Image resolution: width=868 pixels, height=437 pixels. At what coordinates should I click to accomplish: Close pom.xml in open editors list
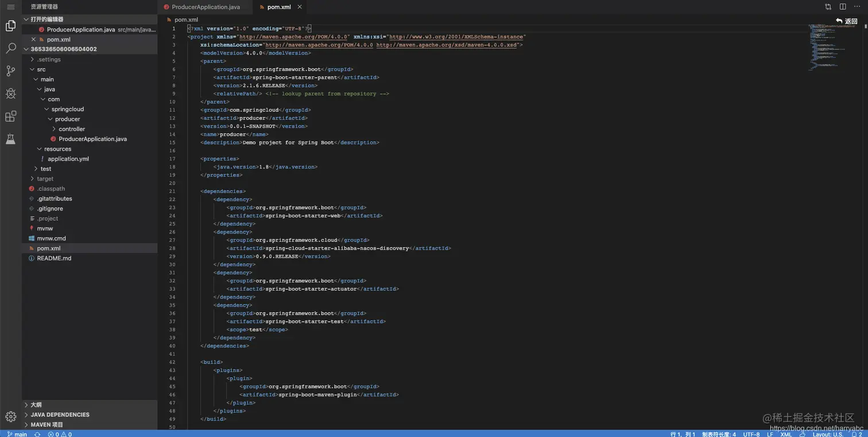pyautogui.click(x=33, y=40)
